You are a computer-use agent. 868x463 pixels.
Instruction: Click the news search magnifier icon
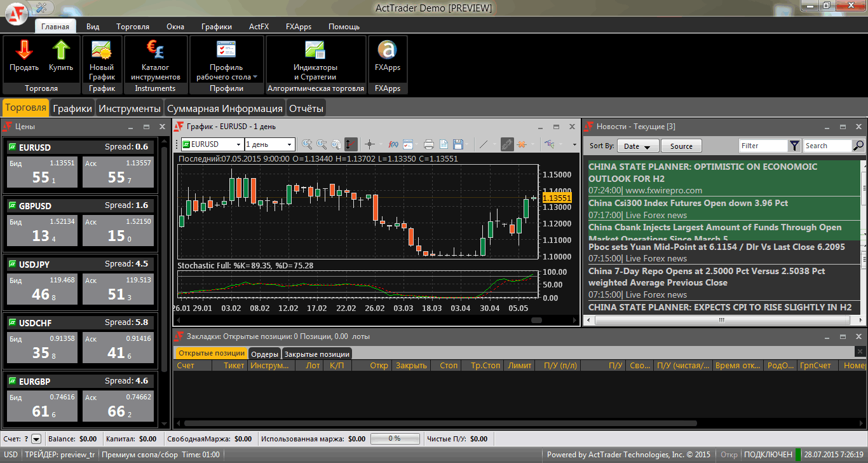[858, 146]
